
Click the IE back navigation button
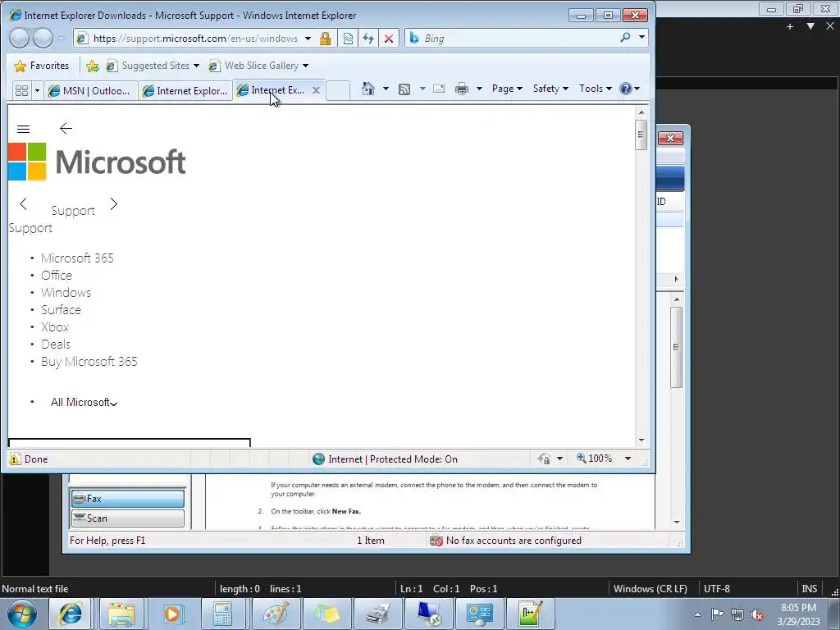[x=20, y=38]
